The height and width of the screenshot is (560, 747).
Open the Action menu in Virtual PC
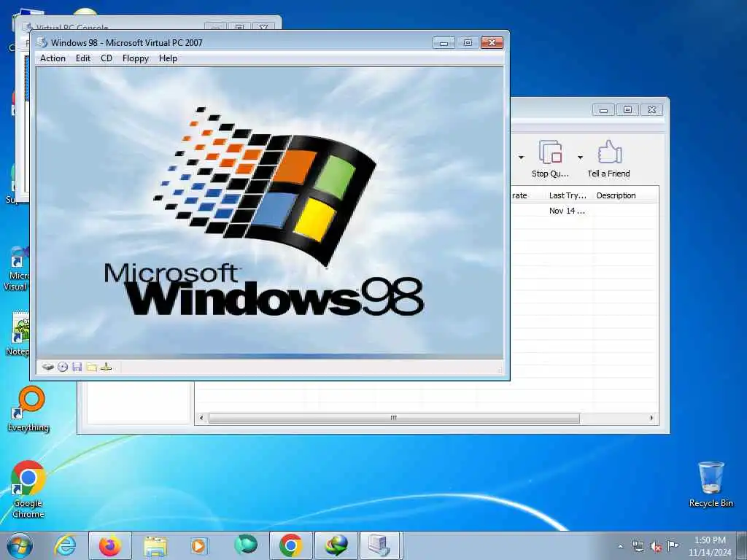tap(53, 58)
